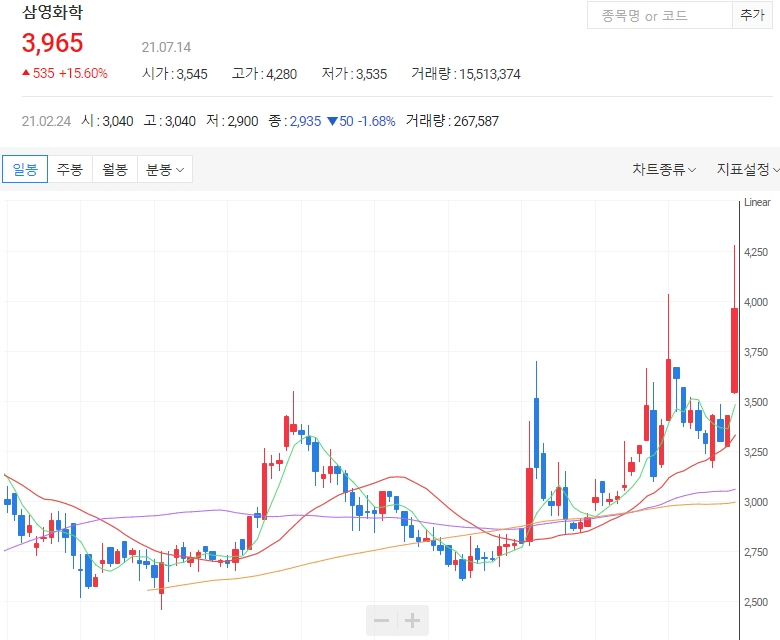Select the 일봉 daily chart tab
Image resolution: width=780 pixels, height=640 pixels.
point(25,169)
